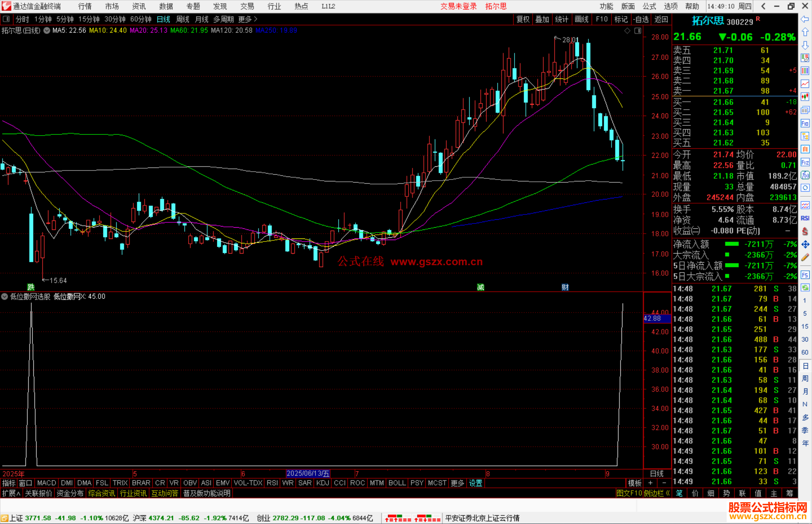The image size is (812, 524).
Task: Select 周 weekly period in right sidebar
Action: pyautogui.click(x=805, y=378)
